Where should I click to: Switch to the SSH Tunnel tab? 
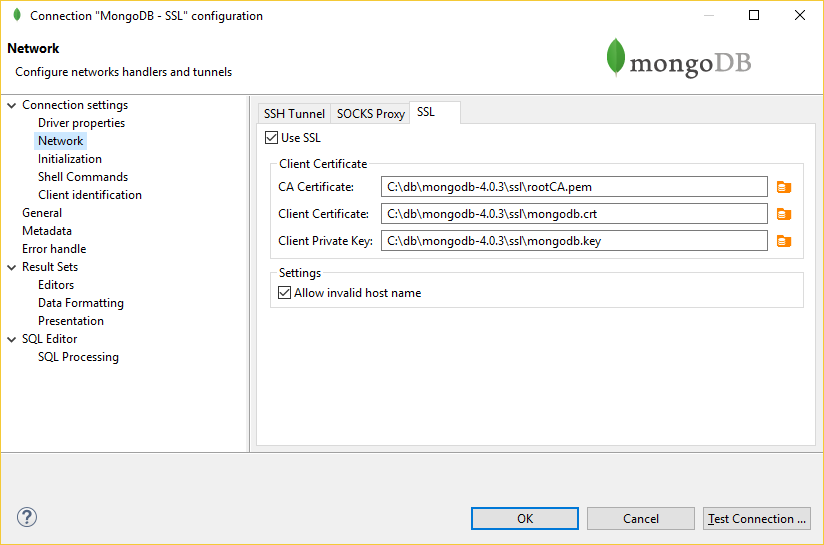(294, 114)
